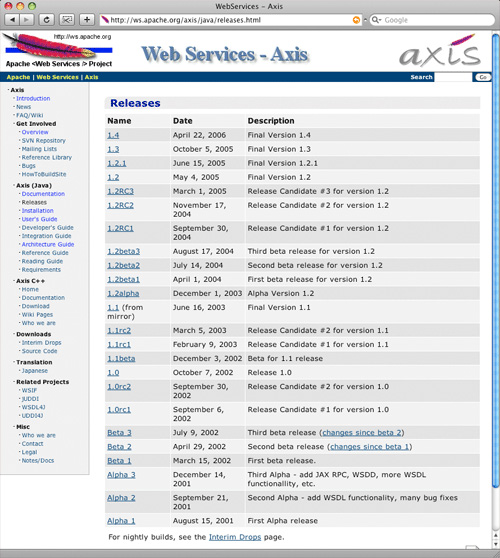The image size is (500, 558).
Task: Open the Google search magnifier dropdown
Action: [x=376, y=20]
